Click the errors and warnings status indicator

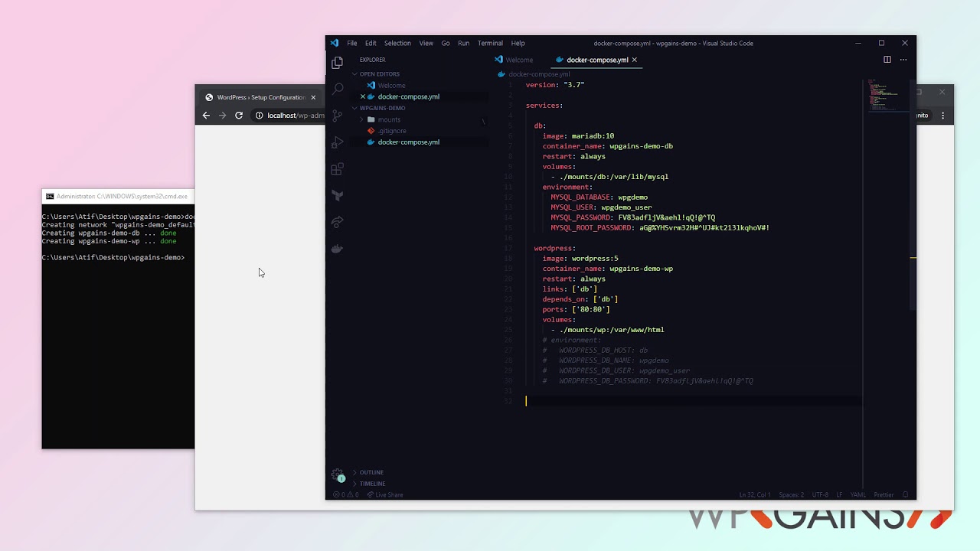coord(345,494)
